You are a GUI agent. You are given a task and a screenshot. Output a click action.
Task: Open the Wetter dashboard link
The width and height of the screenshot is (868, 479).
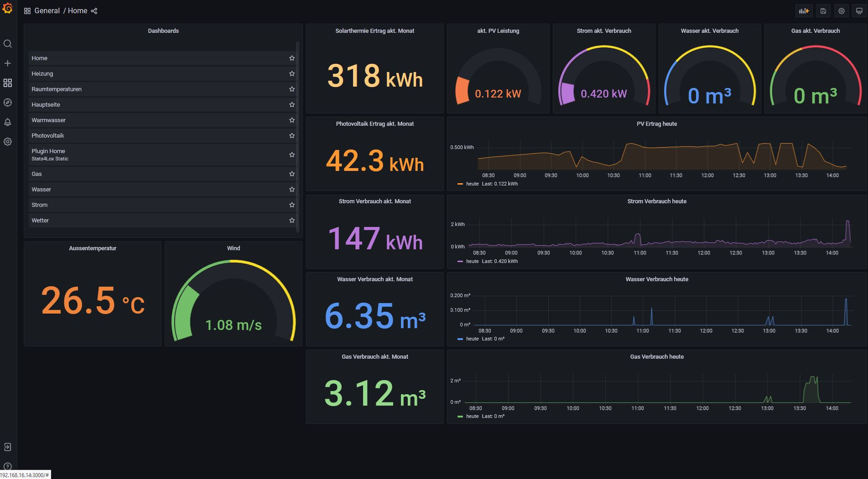pos(40,221)
